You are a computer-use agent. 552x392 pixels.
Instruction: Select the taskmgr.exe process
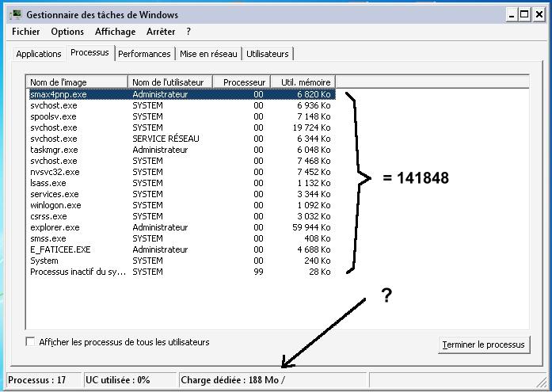181,150
